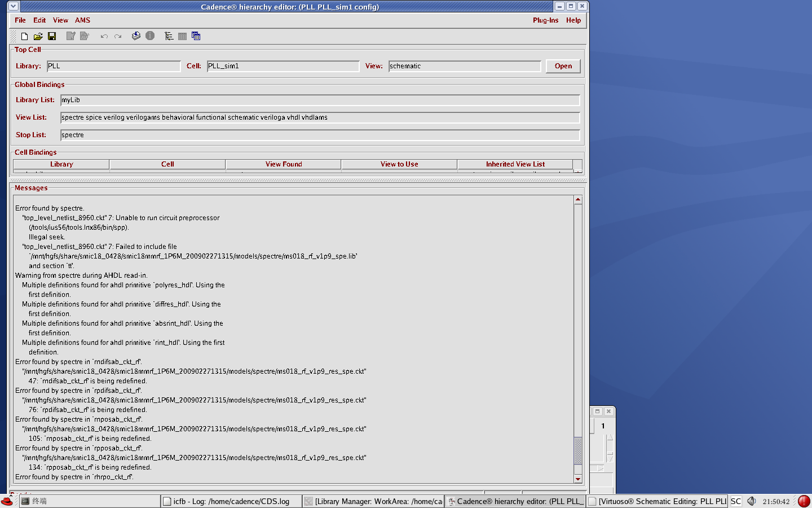Click 'Warning from spectre during AHDL read-in.' line

[x=81, y=275]
